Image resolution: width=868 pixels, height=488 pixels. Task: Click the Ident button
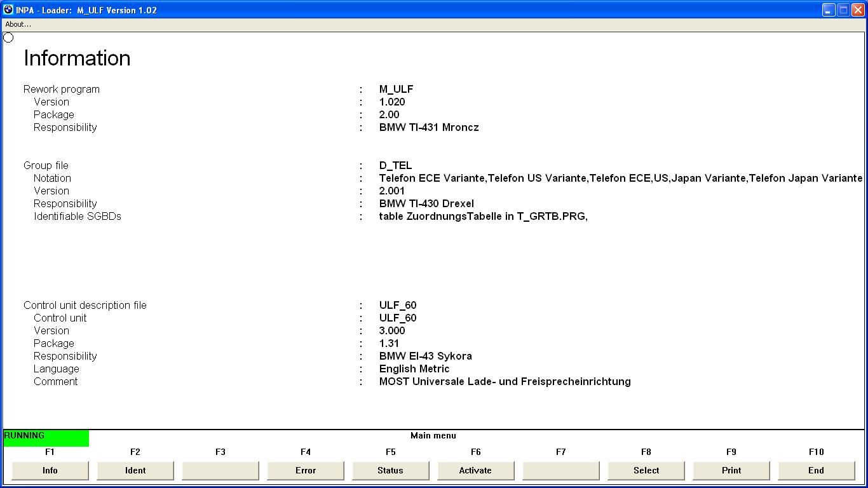coord(135,470)
